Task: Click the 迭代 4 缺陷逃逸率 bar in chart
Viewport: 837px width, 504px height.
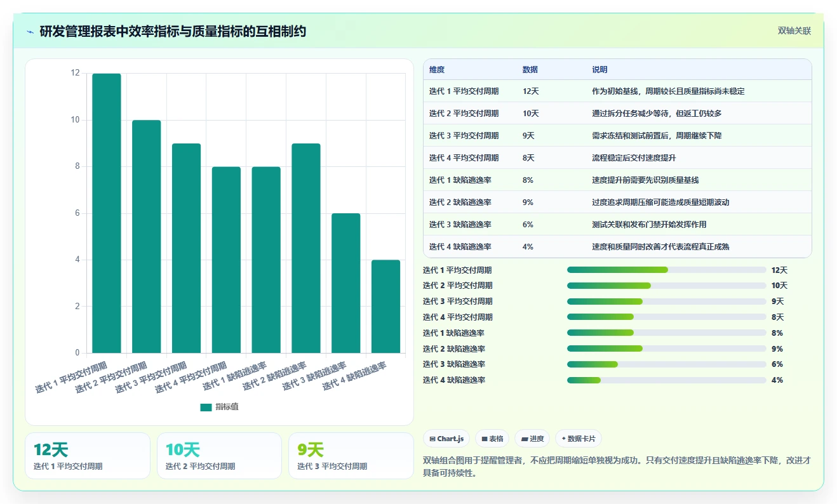Action: 385,306
